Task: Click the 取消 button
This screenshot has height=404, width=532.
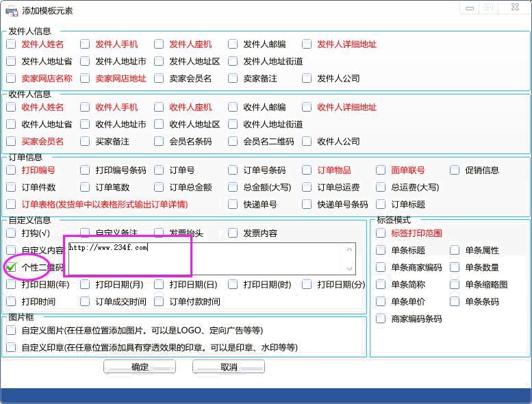Action: tap(228, 367)
